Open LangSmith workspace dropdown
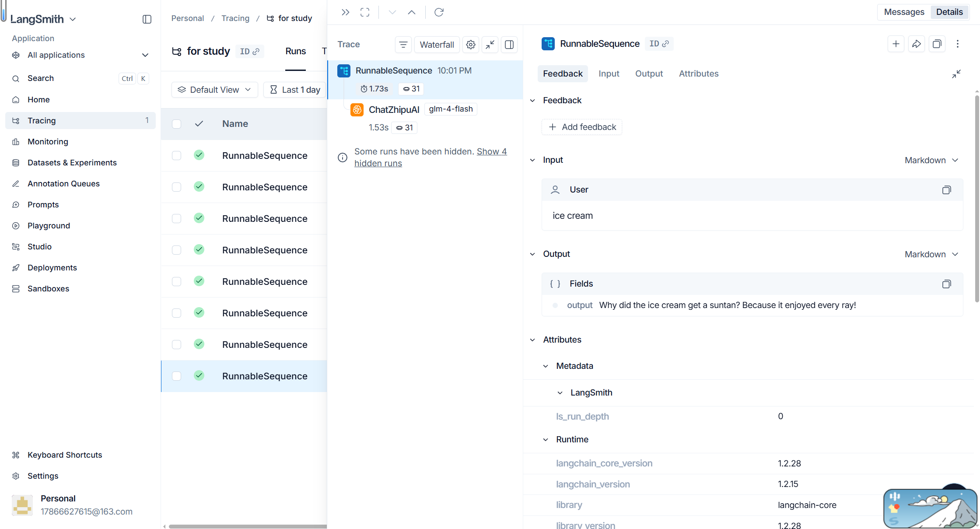This screenshot has height=529, width=980. click(x=43, y=19)
